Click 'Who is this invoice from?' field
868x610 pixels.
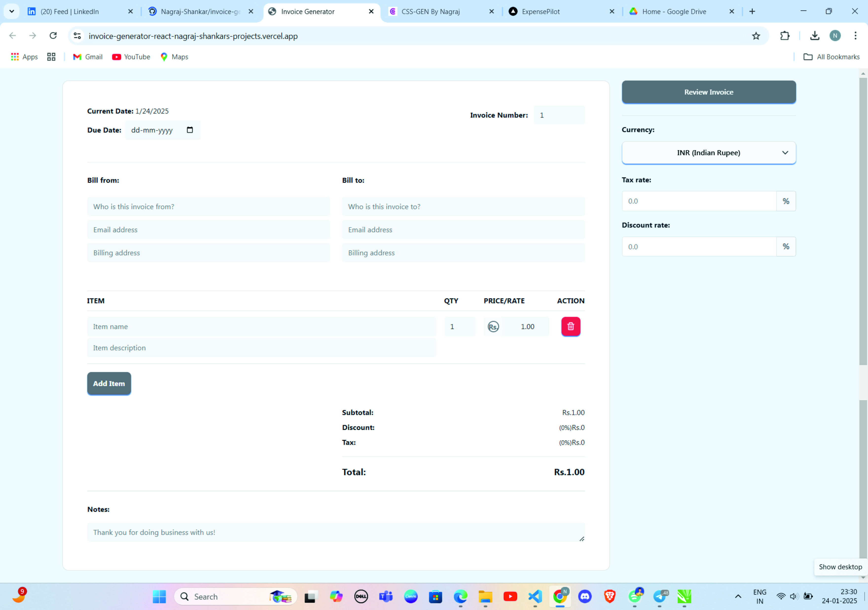click(x=208, y=207)
